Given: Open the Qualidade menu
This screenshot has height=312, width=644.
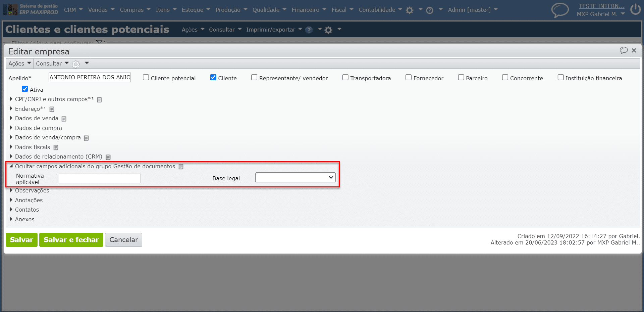Looking at the screenshot, I should [x=269, y=10].
